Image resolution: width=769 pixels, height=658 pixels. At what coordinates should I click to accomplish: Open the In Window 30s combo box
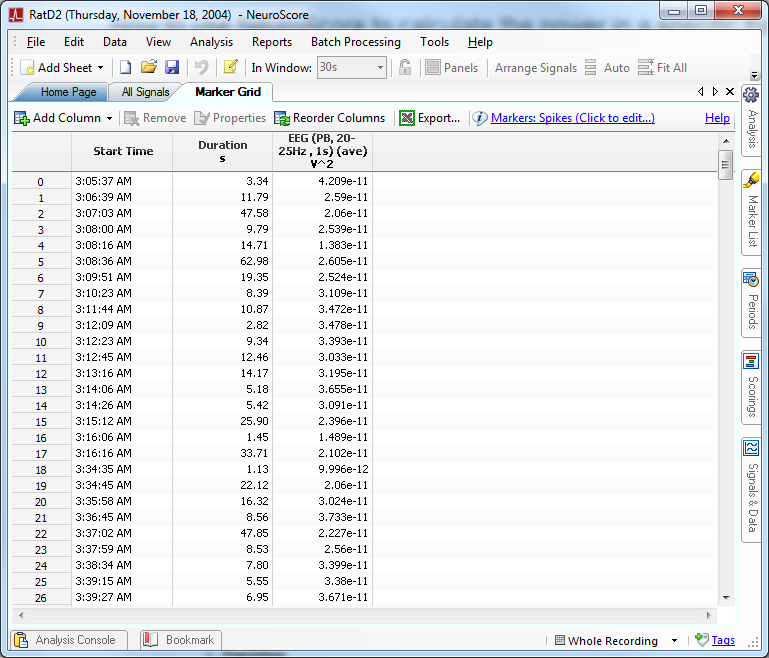[351, 67]
